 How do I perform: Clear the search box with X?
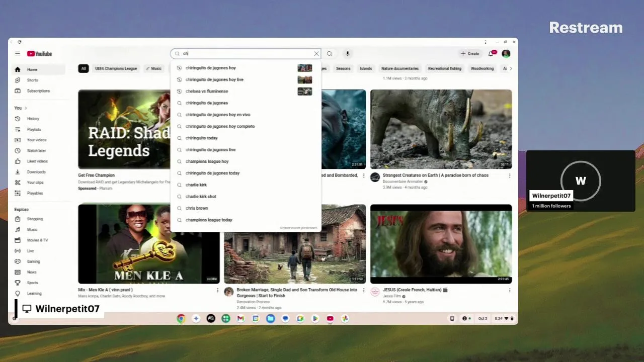coord(316,53)
